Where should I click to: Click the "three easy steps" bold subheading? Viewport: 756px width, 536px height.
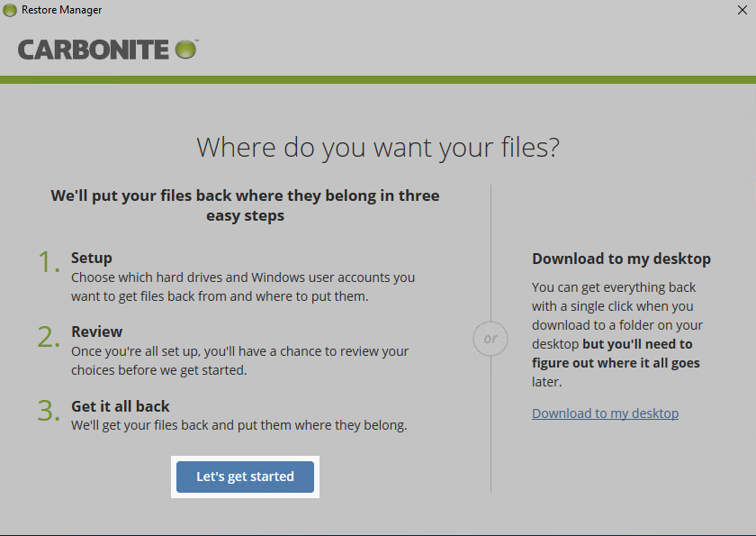(x=245, y=205)
